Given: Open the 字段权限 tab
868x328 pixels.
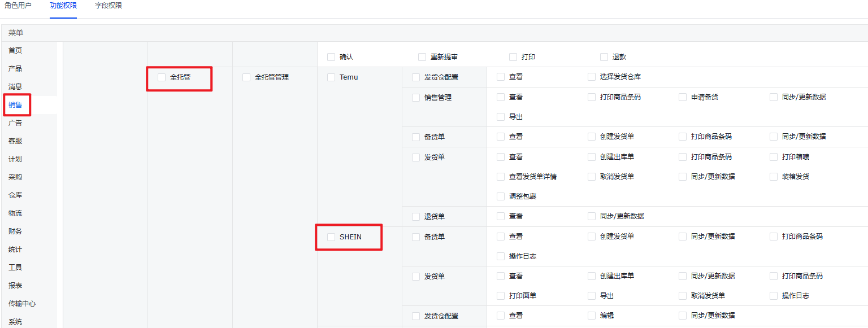Looking at the screenshot, I should (x=108, y=6).
